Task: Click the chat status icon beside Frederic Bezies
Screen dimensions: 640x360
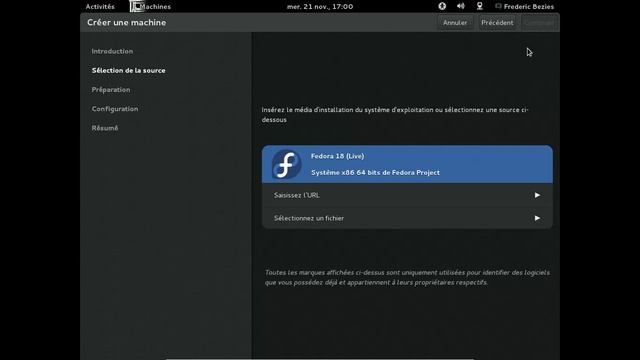Action: click(x=498, y=6)
